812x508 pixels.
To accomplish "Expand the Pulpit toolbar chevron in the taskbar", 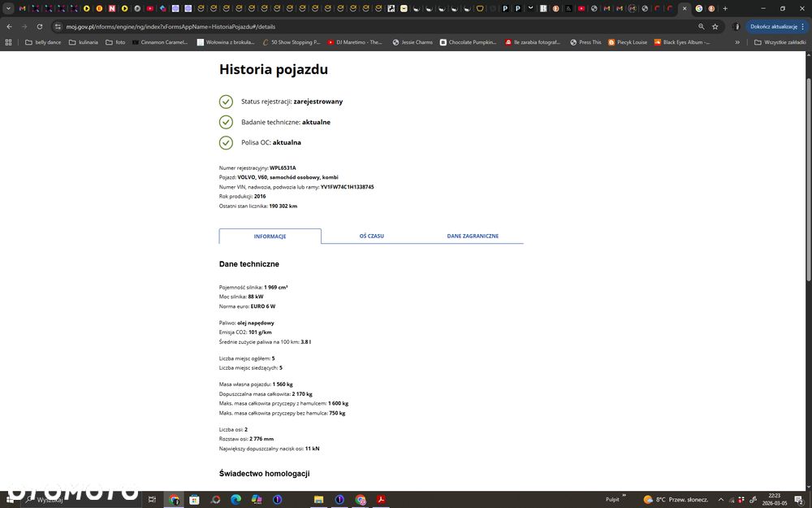I will pos(624,496).
